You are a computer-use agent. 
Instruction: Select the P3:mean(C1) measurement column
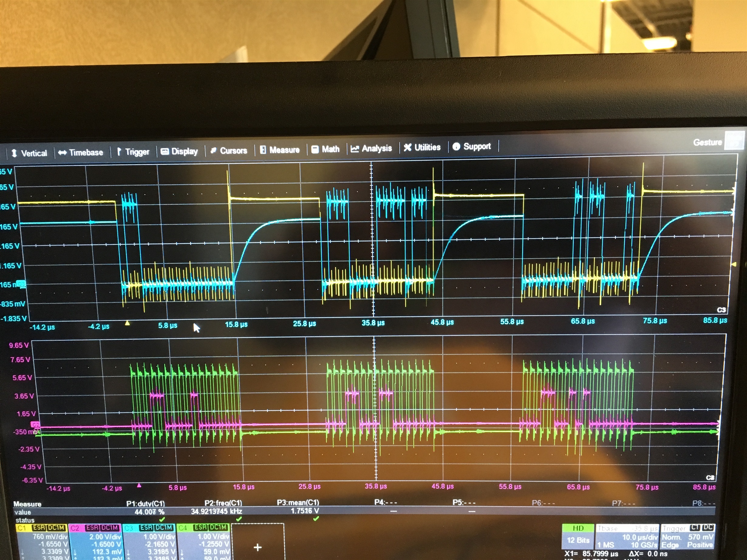pos(298,502)
